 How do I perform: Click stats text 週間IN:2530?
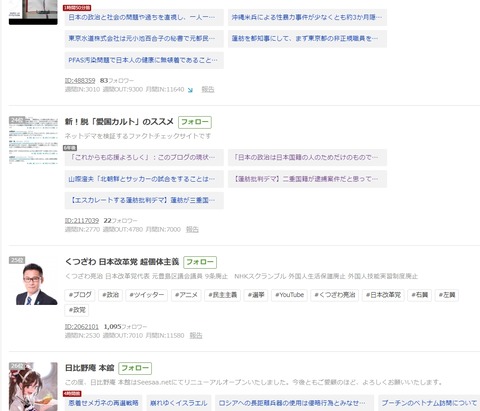[82, 335]
